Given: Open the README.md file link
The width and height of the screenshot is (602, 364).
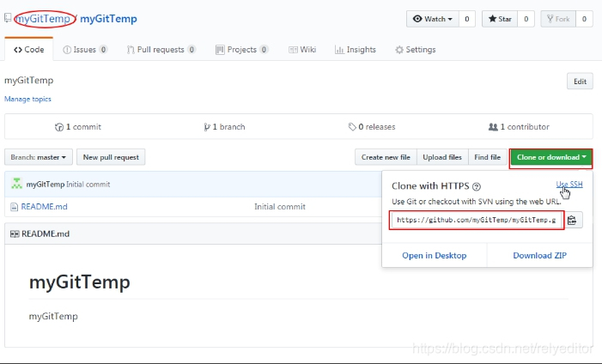Looking at the screenshot, I should (x=44, y=207).
